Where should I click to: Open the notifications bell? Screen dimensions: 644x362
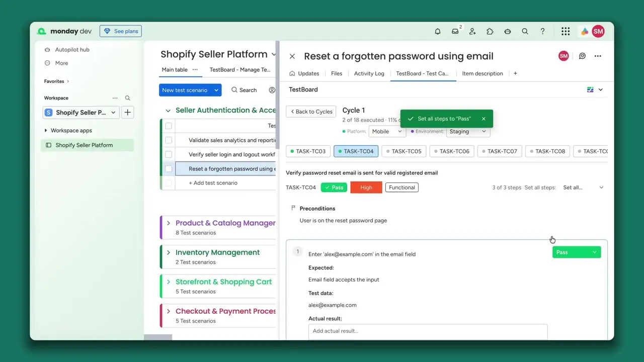point(438,31)
